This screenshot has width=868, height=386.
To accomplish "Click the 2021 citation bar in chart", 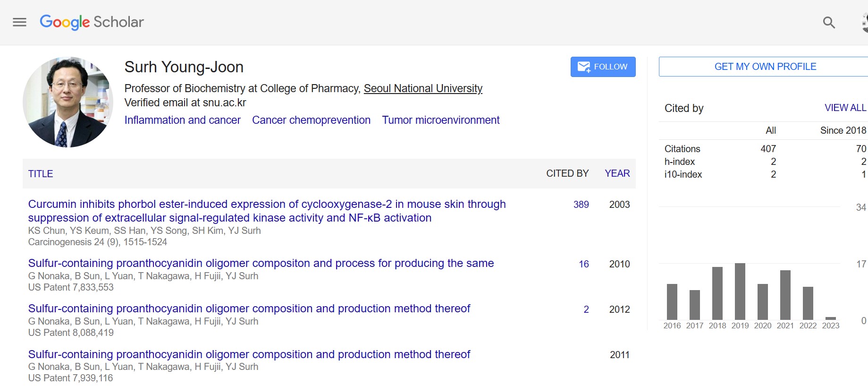I will (x=785, y=295).
